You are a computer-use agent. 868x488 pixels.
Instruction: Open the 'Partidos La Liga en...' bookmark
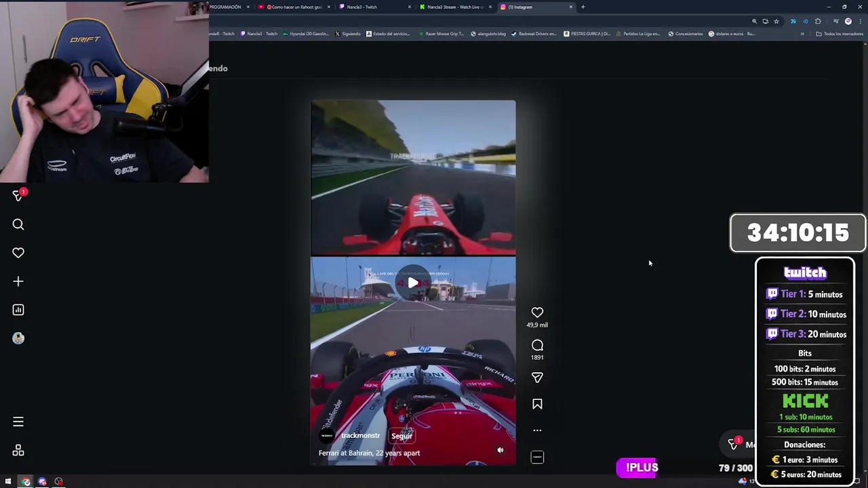(638, 33)
